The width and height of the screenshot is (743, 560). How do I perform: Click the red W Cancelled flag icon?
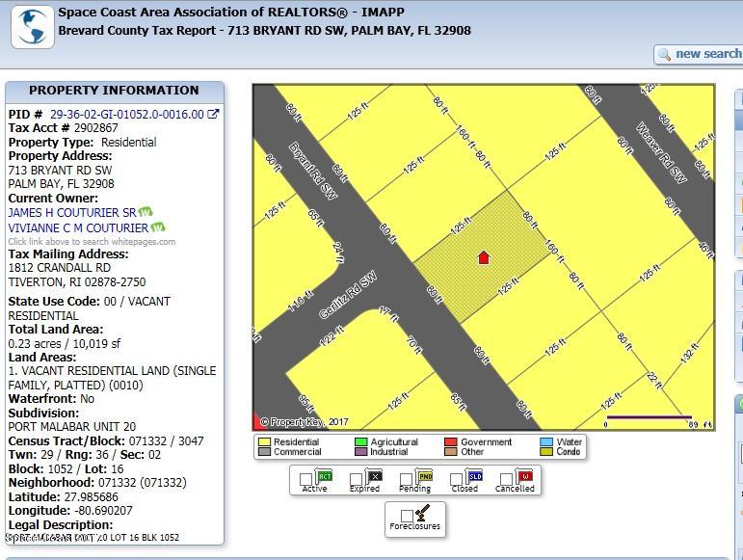[525, 476]
